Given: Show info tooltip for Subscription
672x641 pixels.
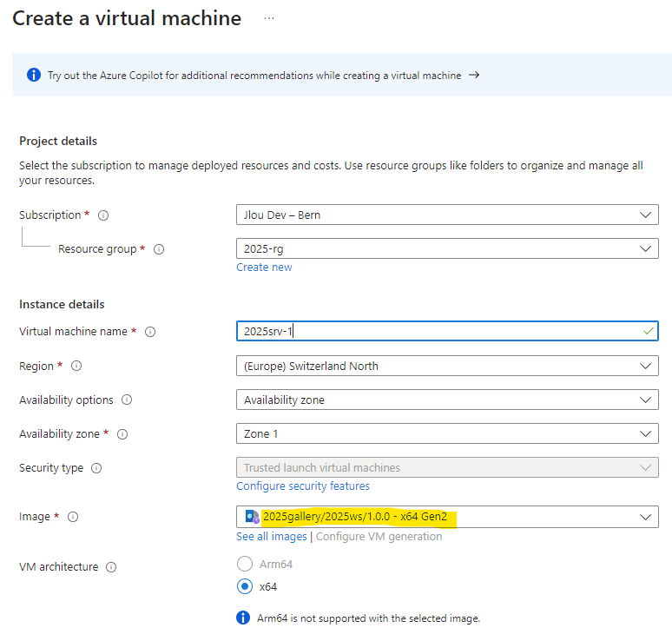Looking at the screenshot, I should click(103, 215).
